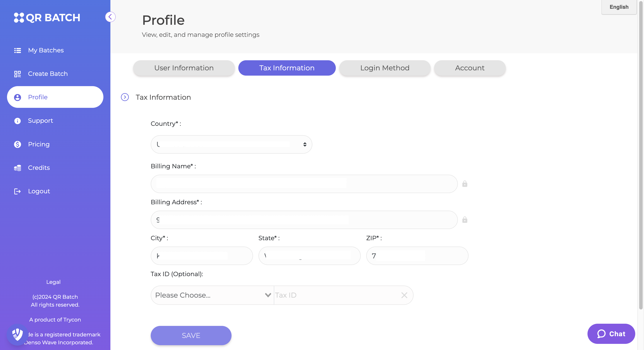
Task: Open the Credits page
Action: pyautogui.click(x=55, y=168)
